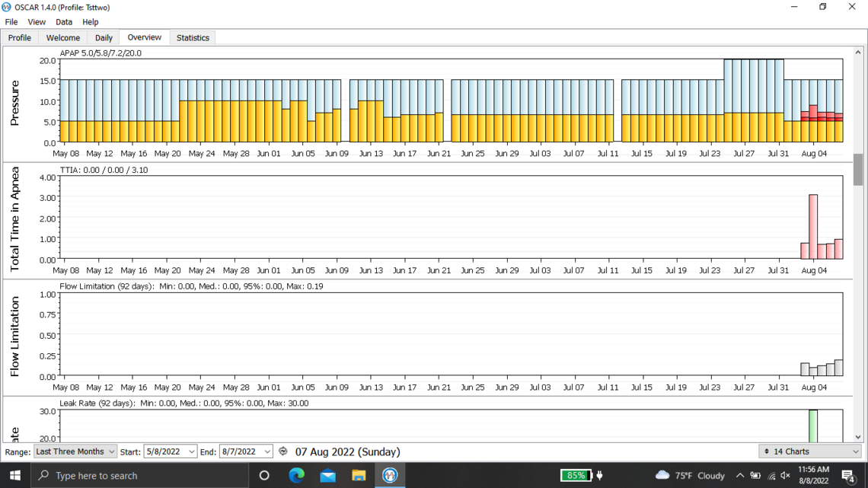
Task: Open Microsoft Edge from taskbar
Action: click(x=297, y=475)
